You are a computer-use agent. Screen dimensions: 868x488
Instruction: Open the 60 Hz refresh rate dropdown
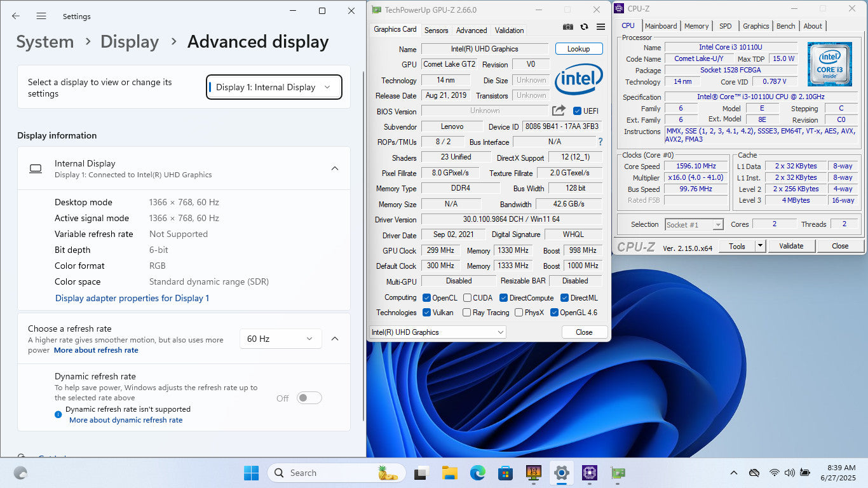click(x=280, y=339)
